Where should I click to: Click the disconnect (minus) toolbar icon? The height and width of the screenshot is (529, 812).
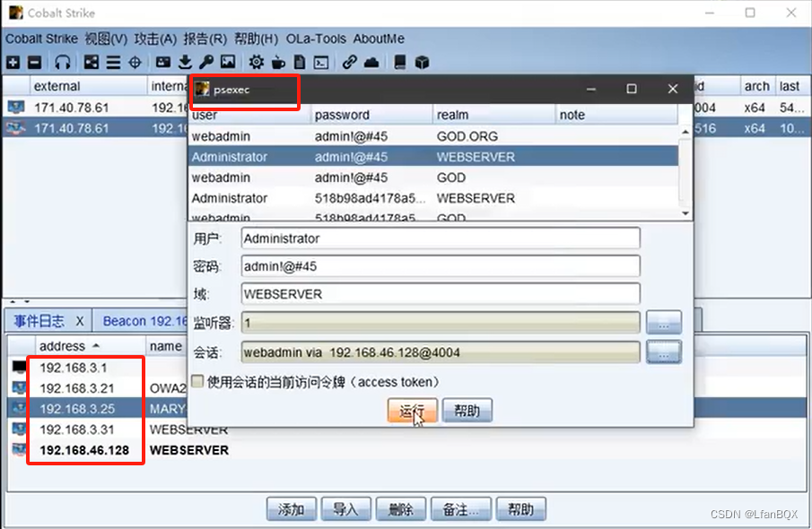pos(35,63)
